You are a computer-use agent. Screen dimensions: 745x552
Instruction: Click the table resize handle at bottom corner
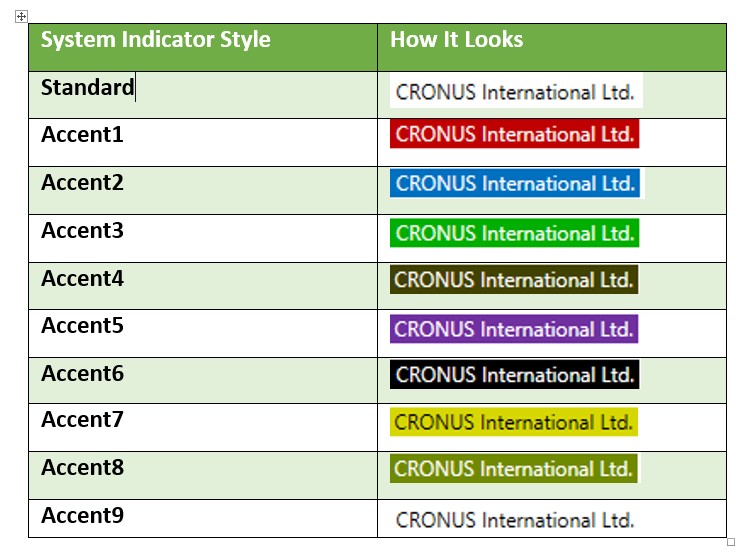[731, 542]
